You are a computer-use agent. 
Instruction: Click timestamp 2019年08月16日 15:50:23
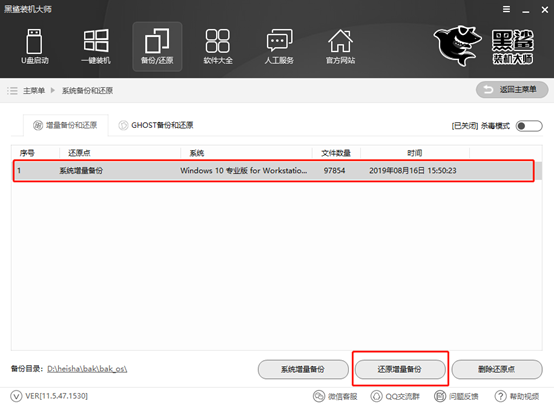click(x=413, y=171)
